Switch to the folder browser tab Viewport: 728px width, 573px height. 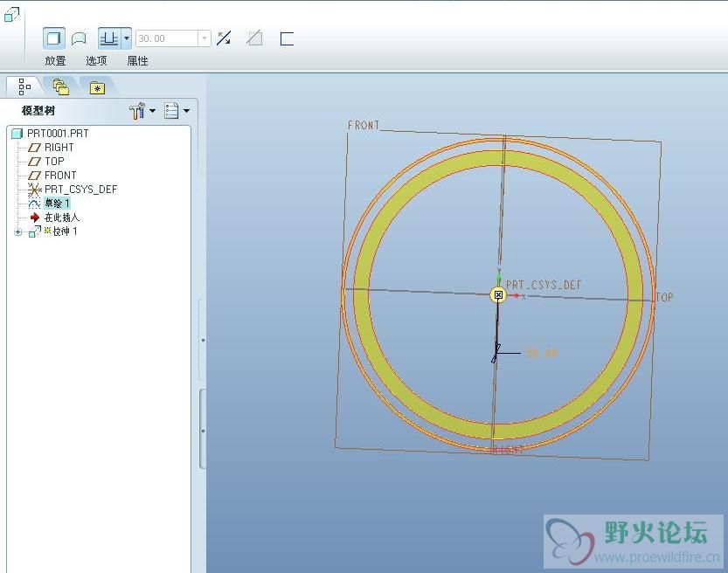click(61, 87)
